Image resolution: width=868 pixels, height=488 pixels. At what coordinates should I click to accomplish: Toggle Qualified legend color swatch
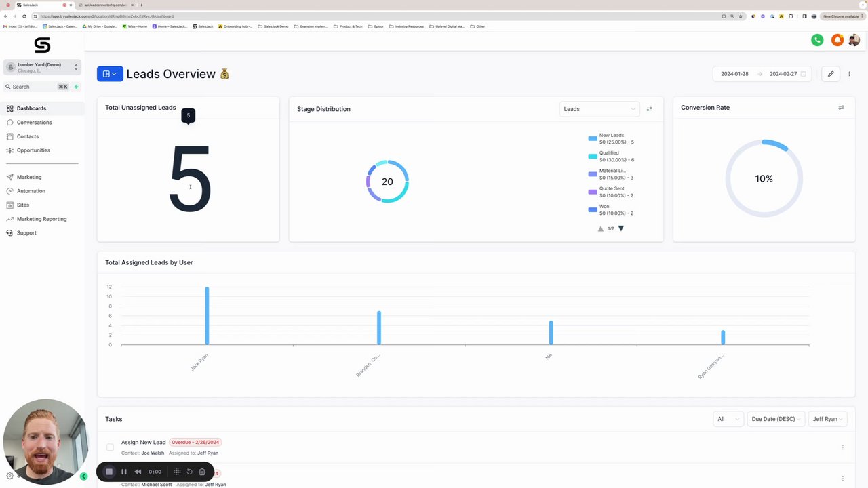point(593,156)
